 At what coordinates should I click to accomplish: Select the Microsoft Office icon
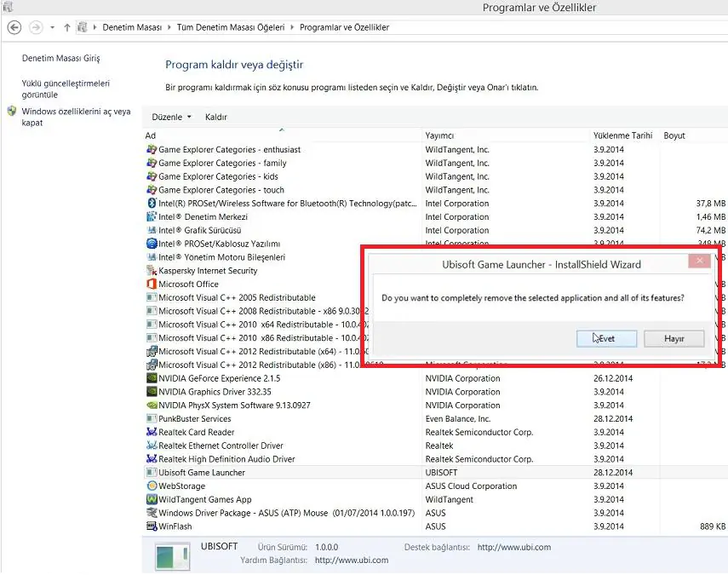coord(152,285)
